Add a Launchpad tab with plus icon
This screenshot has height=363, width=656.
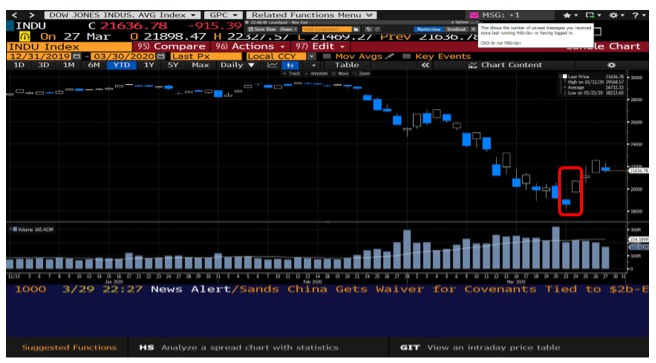point(473,29)
